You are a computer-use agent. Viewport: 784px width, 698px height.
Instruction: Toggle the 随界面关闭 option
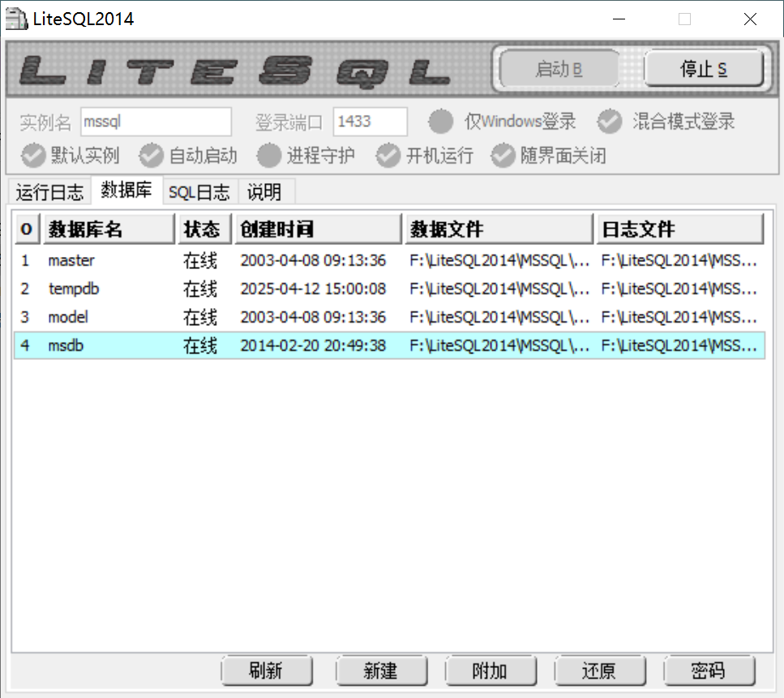point(503,155)
